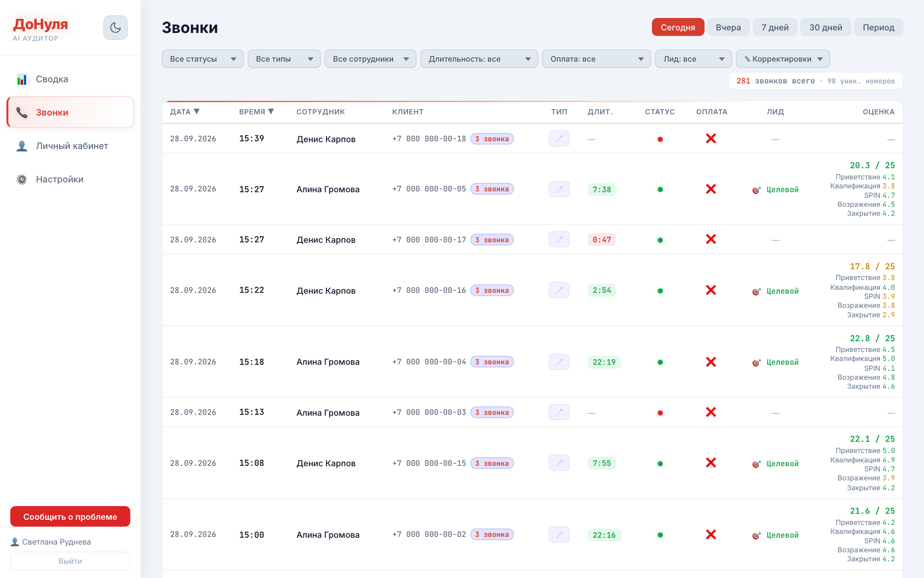Click outgoing call type icon for 15:39 call

pos(559,139)
